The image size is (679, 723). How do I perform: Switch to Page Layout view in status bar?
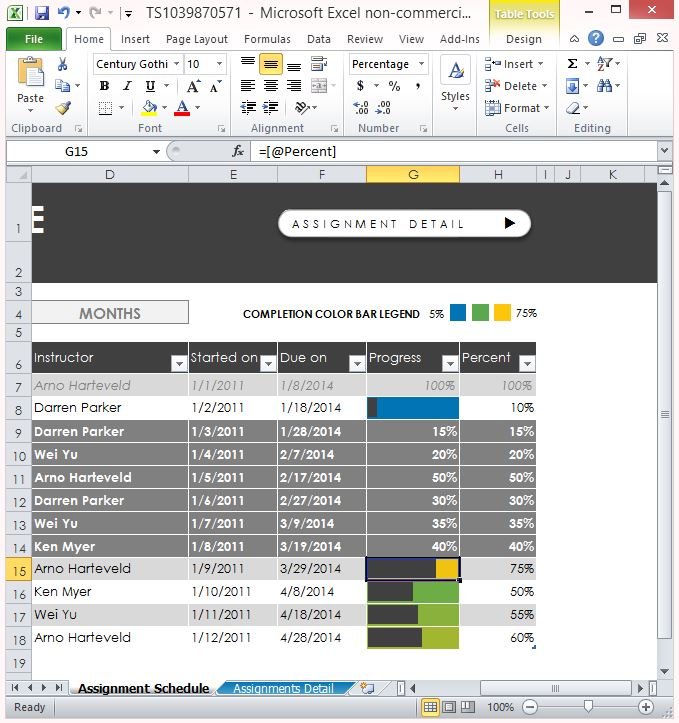pos(451,707)
